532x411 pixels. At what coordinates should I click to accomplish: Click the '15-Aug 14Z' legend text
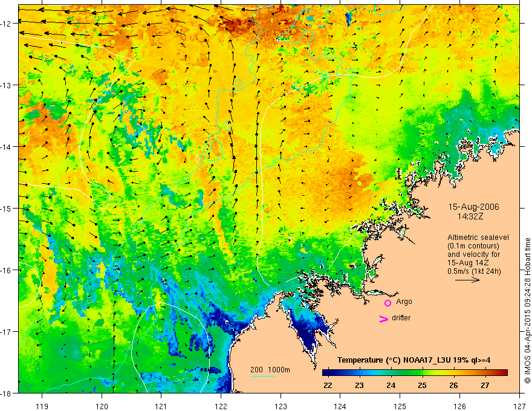click(x=469, y=263)
